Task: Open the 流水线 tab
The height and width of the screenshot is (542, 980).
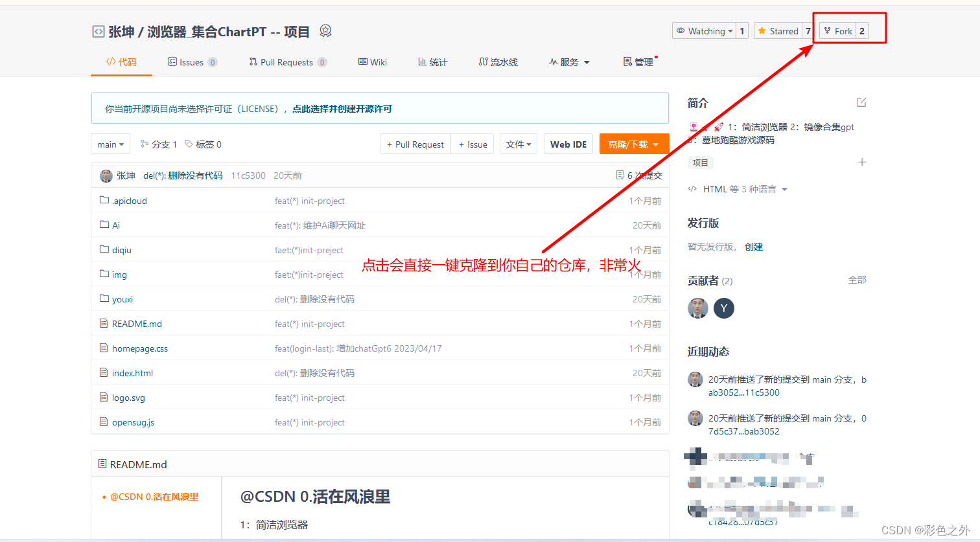Action: pos(498,62)
